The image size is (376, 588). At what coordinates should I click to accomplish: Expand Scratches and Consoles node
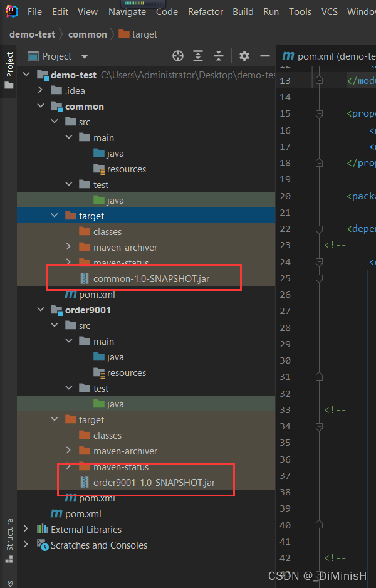click(x=26, y=544)
